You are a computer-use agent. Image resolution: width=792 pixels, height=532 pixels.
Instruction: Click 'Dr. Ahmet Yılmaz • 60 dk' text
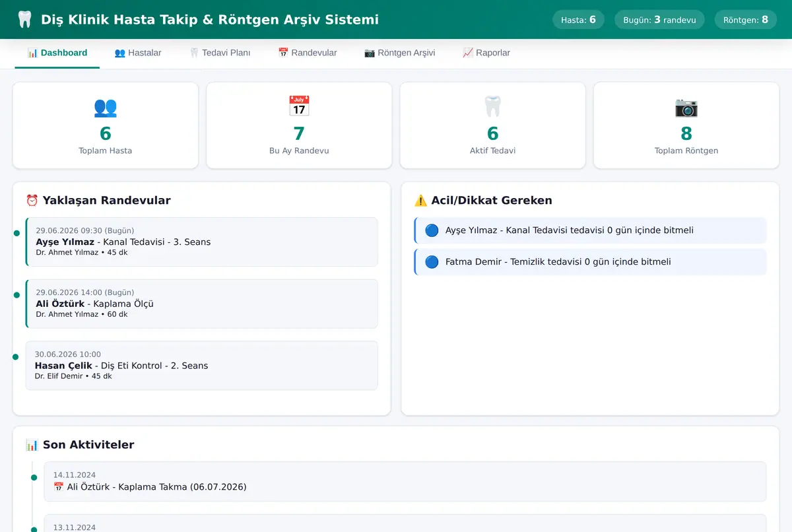coord(82,314)
